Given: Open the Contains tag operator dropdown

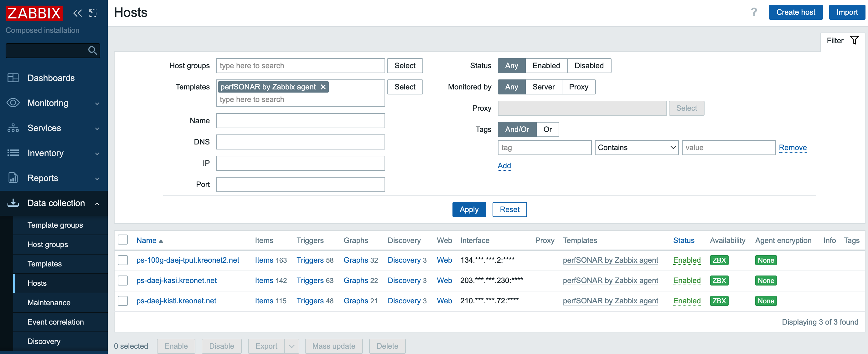Looking at the screenshot, I should coord(636,147).
